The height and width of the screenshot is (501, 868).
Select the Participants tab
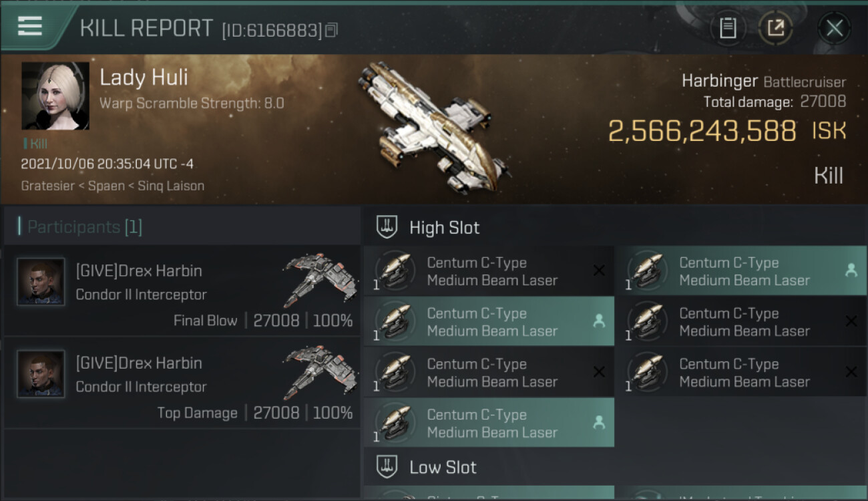click(x=80, y=227)
